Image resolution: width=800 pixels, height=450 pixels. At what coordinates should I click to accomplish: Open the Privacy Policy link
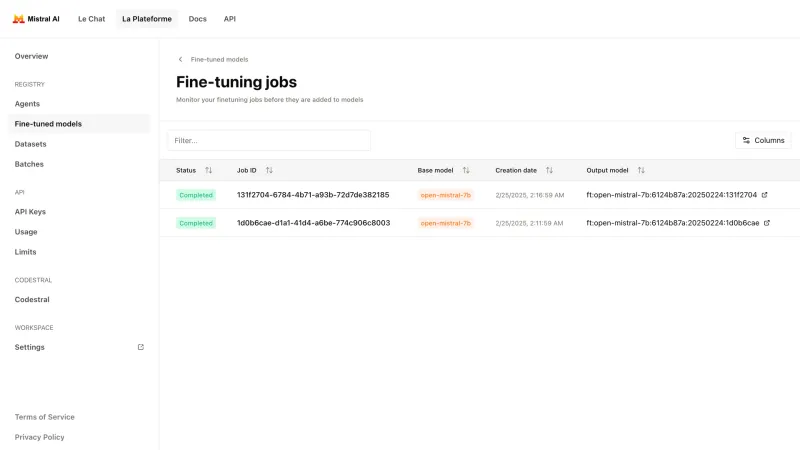(x=39, y=437)
